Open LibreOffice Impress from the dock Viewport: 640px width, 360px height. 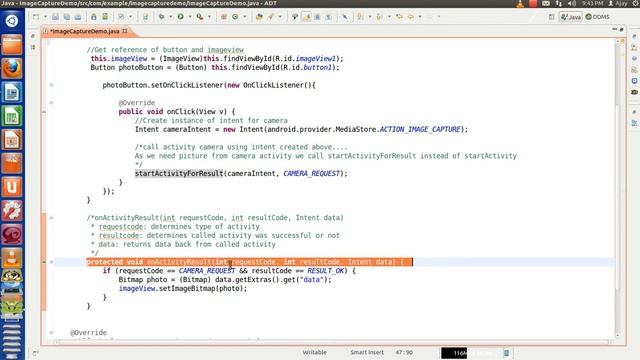point(12,140)
